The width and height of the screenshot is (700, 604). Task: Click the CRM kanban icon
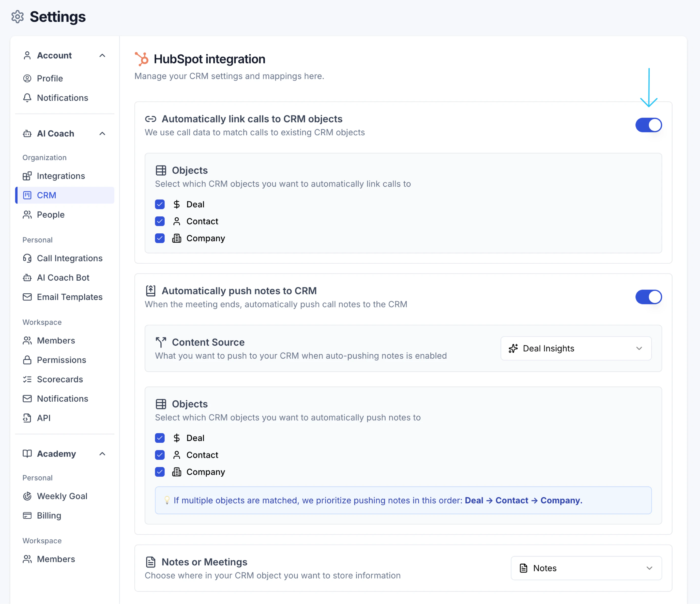[27, 195]
